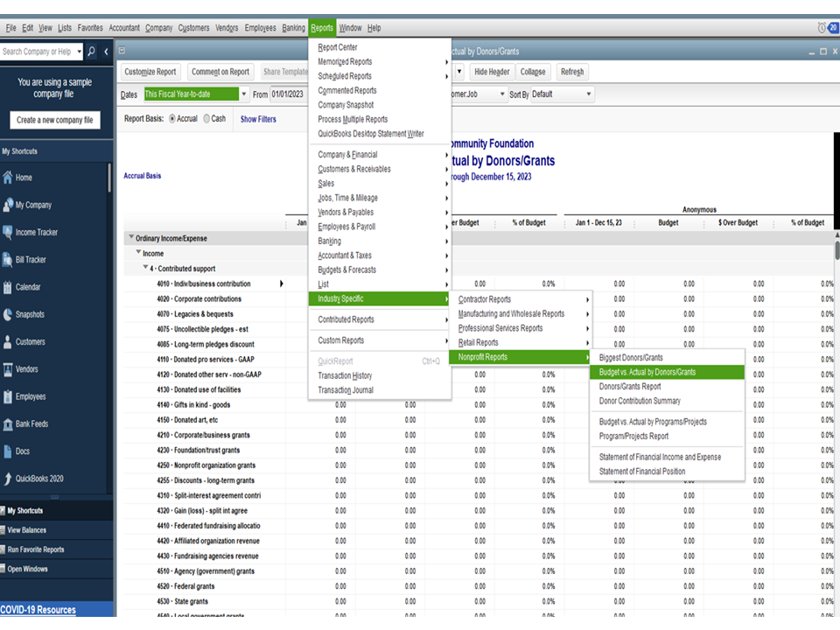Viewport: 840px width, 630px height.
Task: Click the Home icon in sidebar
Action: [8, 178]
